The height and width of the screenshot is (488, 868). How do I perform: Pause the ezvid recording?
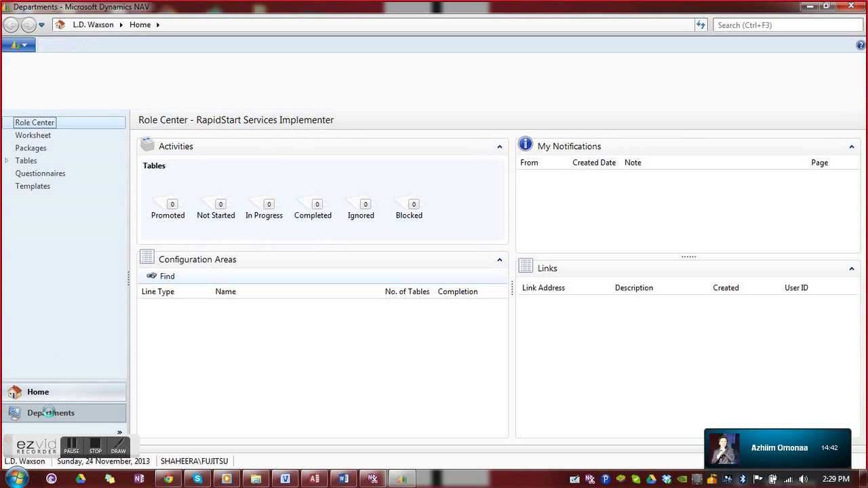[x=71, y=446]
